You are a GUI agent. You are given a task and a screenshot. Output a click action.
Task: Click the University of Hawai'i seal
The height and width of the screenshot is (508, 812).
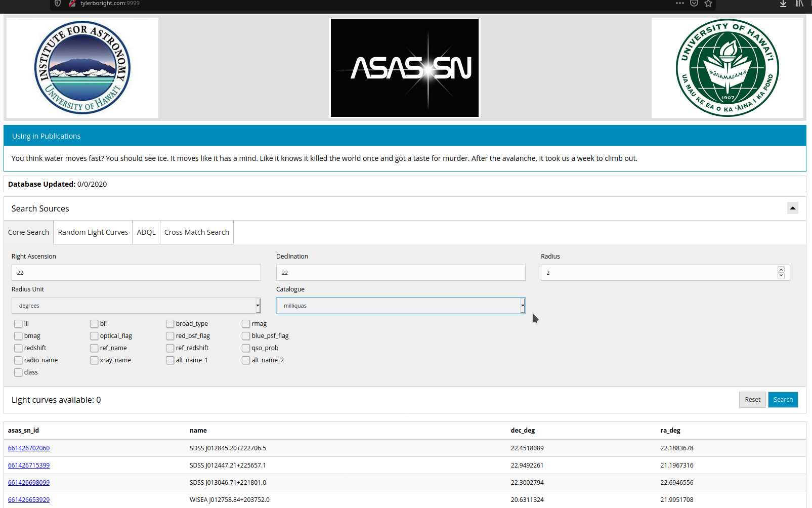pos(728,67)
